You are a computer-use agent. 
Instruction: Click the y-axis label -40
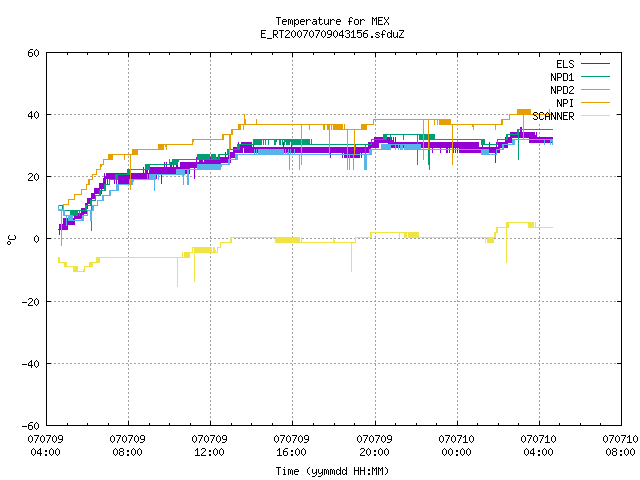tap(30, 364)
